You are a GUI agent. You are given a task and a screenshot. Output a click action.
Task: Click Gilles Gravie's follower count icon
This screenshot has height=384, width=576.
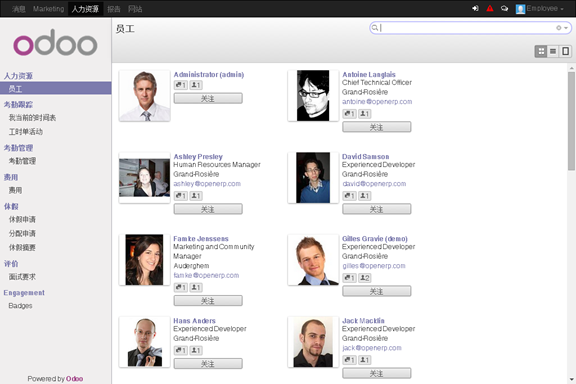pyautogui.click(x=364, y=278)
